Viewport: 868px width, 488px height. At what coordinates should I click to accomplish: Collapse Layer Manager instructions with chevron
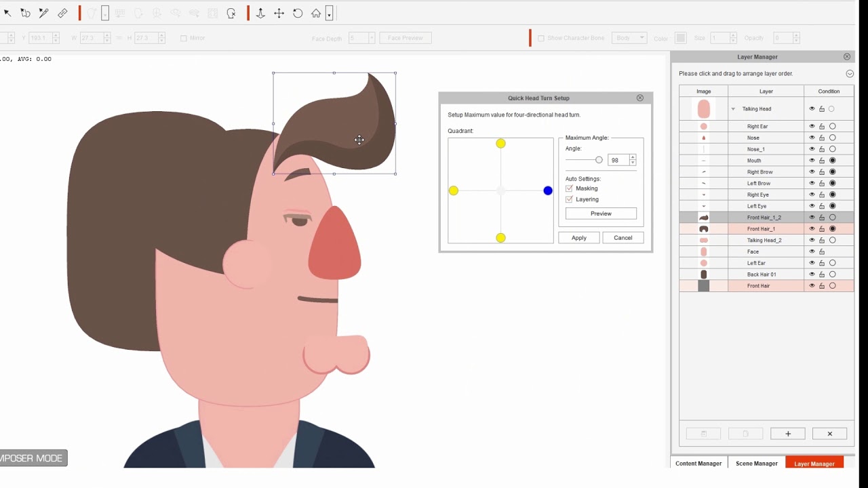tap(850, 74)
